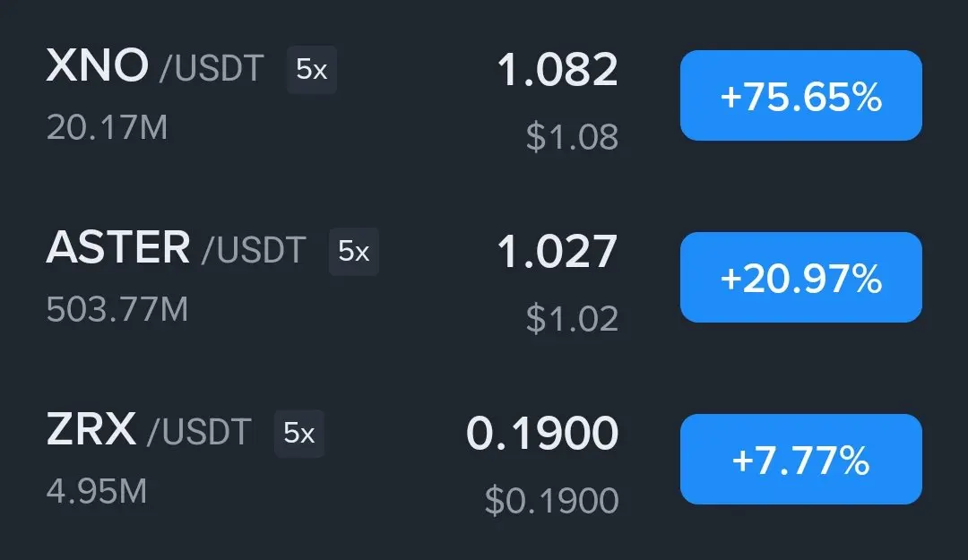Click the ZRX 5x leverage badge
The width and height of the screenshot is (968, 560).
point(299,434)
